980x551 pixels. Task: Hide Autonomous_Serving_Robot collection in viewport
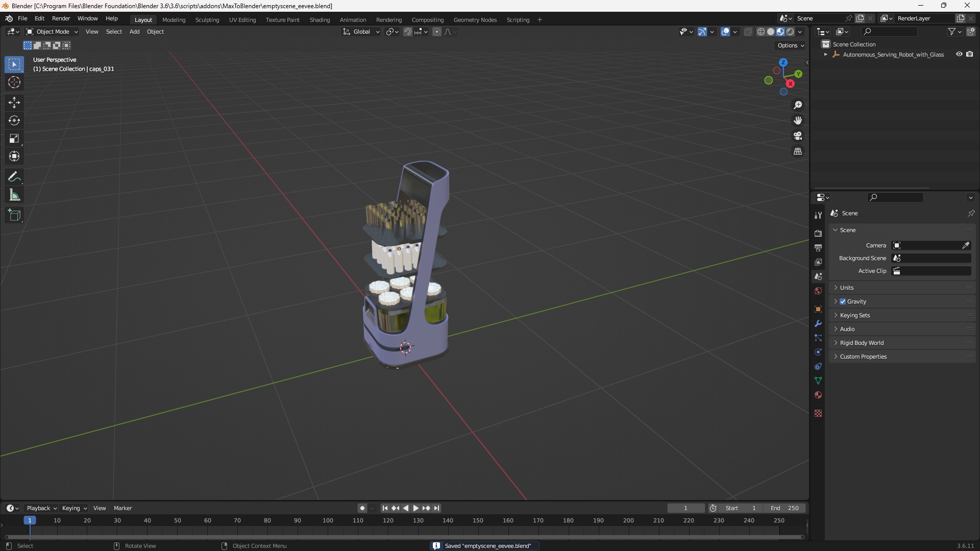tap(959, 54)
